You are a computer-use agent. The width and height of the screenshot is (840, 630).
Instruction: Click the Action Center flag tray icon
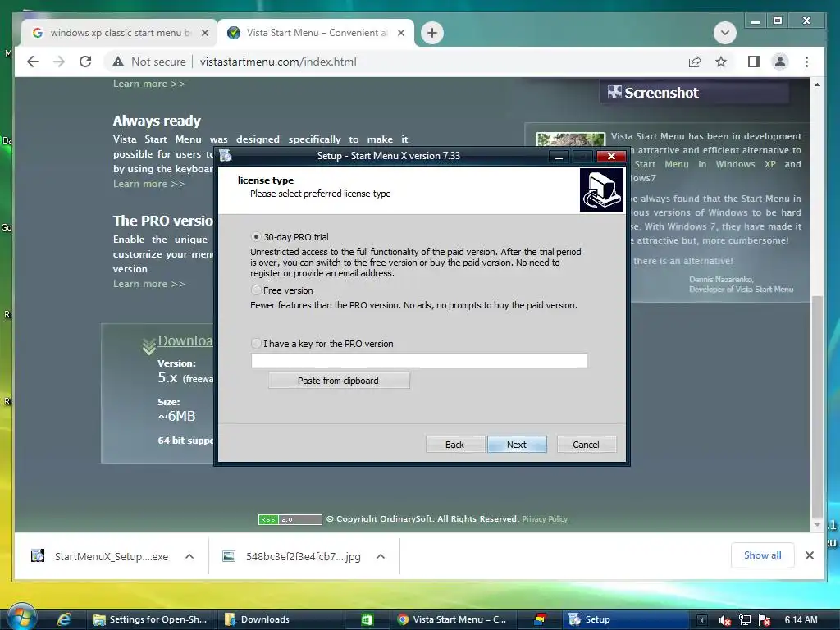(x=765, y=620)
